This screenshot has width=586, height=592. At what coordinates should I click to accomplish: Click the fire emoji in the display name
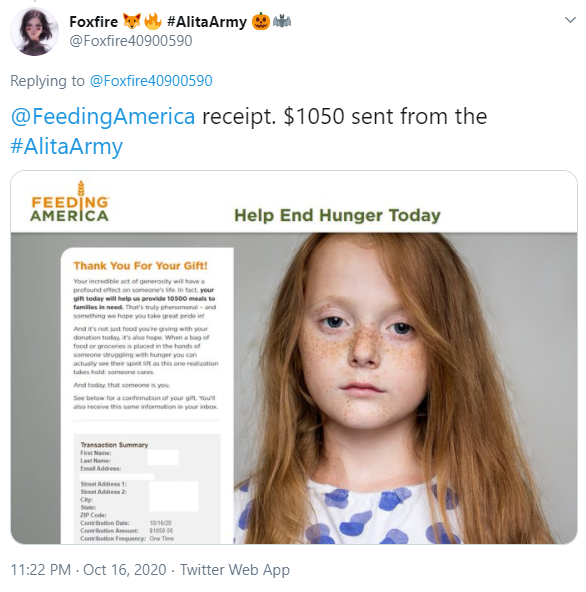(x=153, y=21)
